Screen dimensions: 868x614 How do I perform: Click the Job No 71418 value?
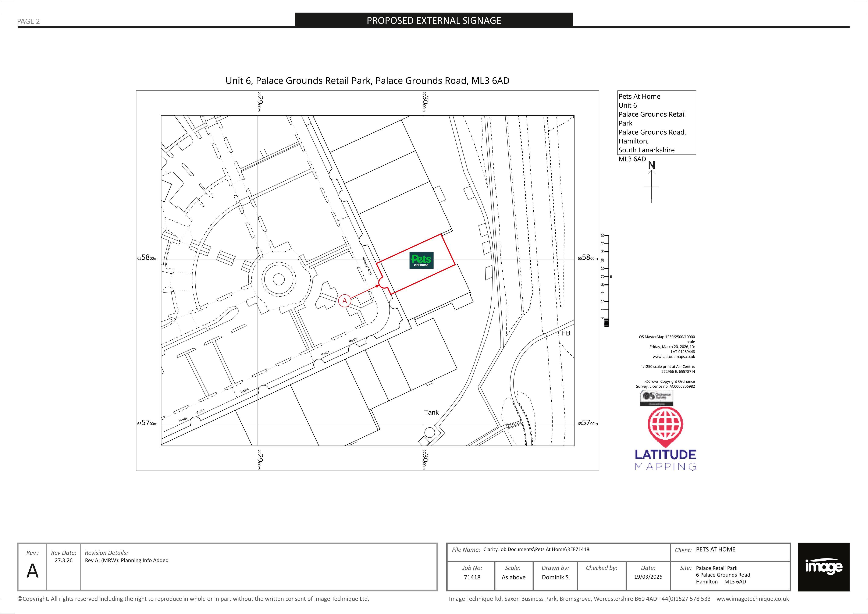pos(472,577)
